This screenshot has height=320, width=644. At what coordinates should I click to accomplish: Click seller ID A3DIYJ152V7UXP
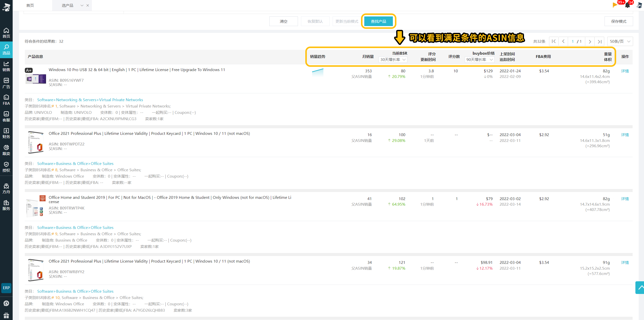(x=116, y=246)
